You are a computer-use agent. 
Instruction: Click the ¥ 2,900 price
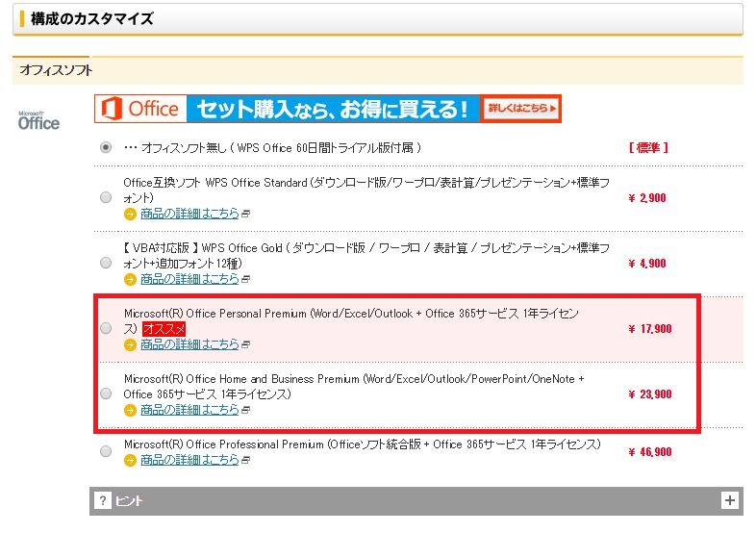(647, 198)
